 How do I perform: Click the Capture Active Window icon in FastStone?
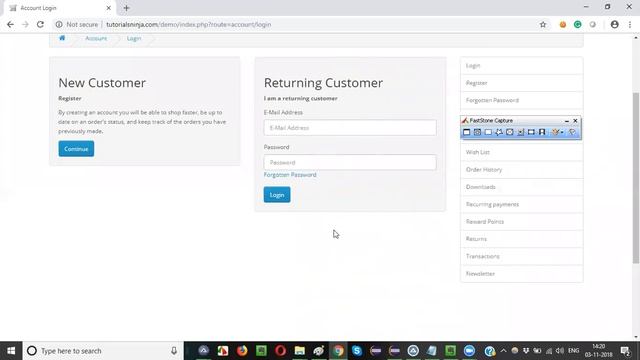pyautogui.click(x=467, y=132)
